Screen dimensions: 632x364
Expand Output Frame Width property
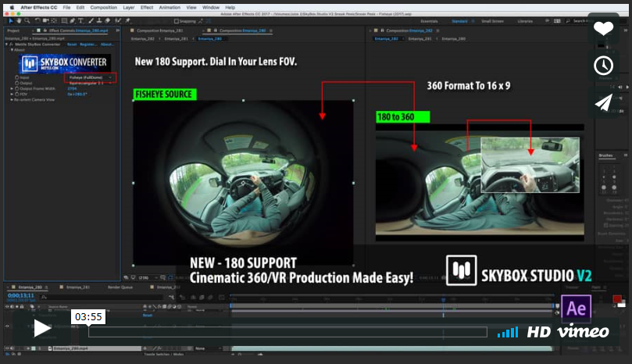click(x=12, y=88)
